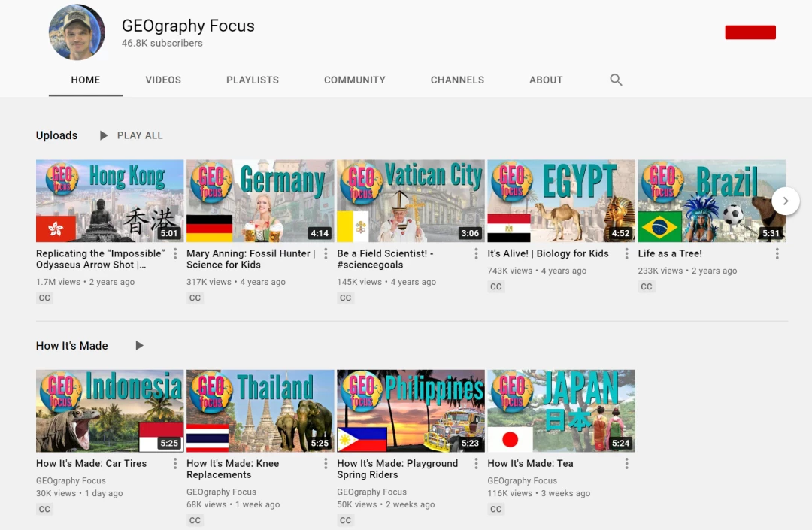Open the PLAYLISTS tab
Screen dimensions: 812x530
tap(253, 80)
